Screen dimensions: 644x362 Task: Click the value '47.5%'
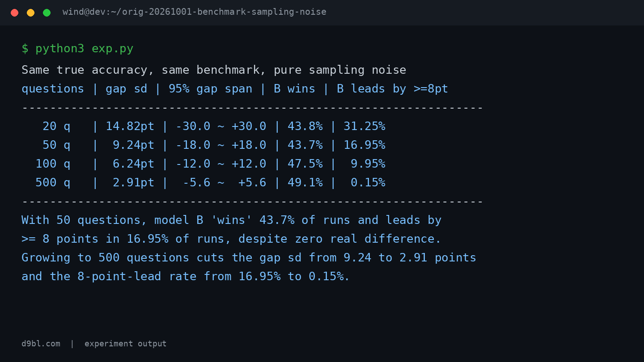(305, 164)
